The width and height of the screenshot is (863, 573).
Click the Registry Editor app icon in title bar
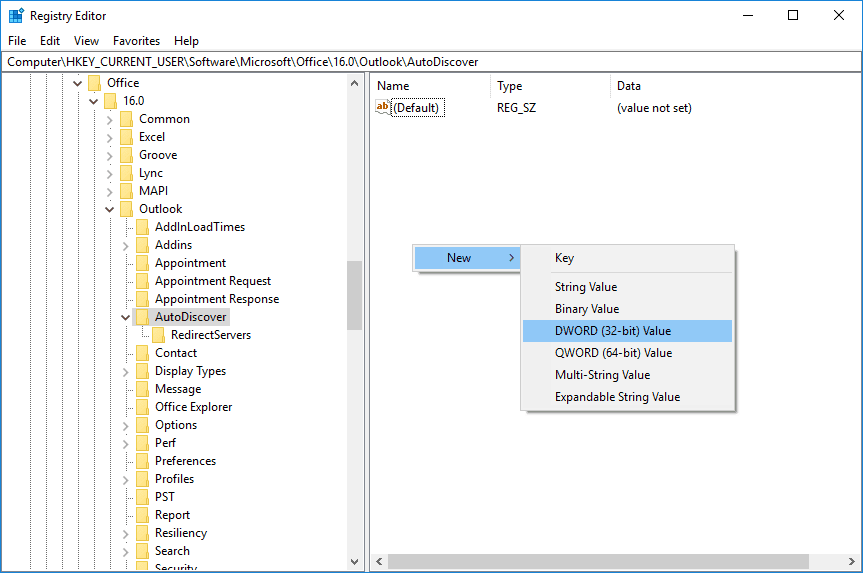pos(16,16)
